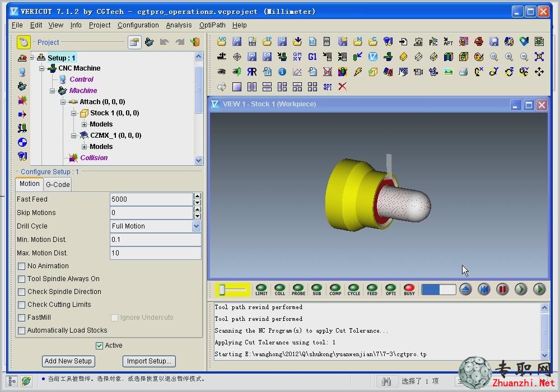
Task: Collapse the Setup : 1 tree node
Action: pyautogui.click(x=31, y=57)
